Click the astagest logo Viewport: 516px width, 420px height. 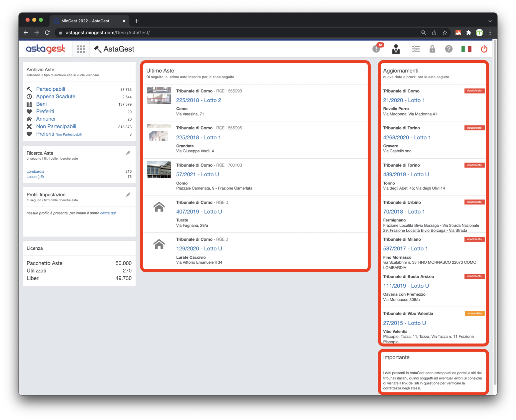[46, 49]
